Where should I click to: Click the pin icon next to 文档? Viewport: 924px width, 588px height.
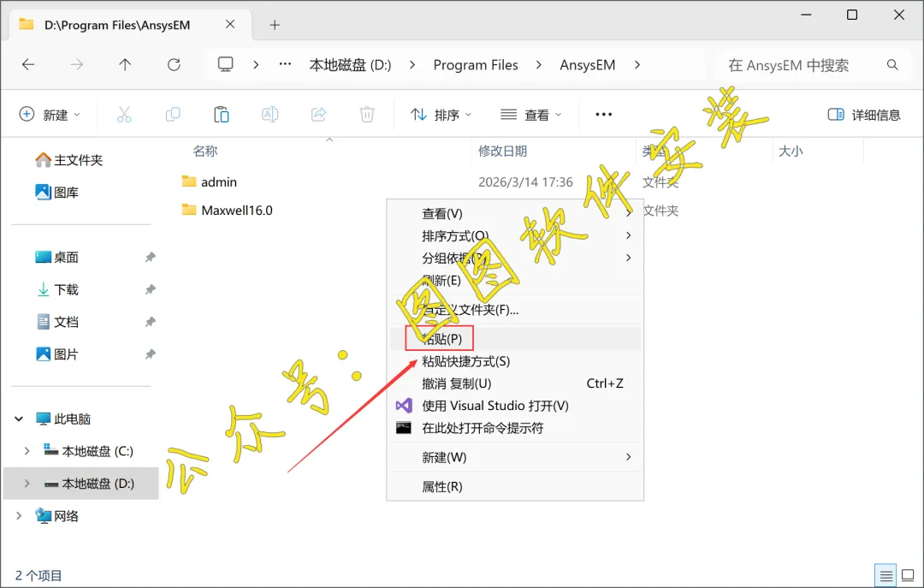(x=151, y=322)
